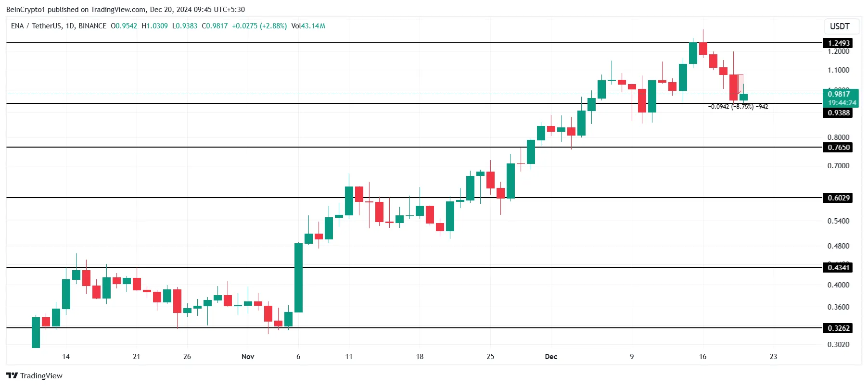Image resolution: width=868 pixels, height=386 pixels.
Task: Click date 16 on the time axis
Action: coord(702,357)
